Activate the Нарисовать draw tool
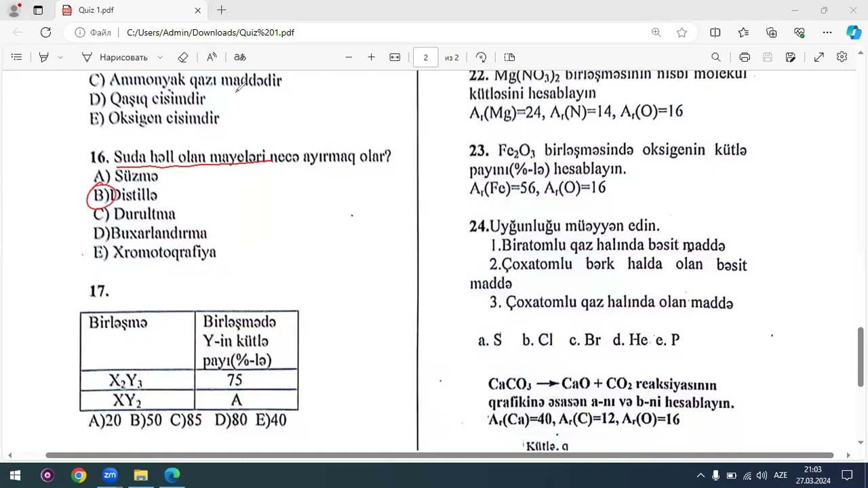868x488 pixels. click(115, 58)
